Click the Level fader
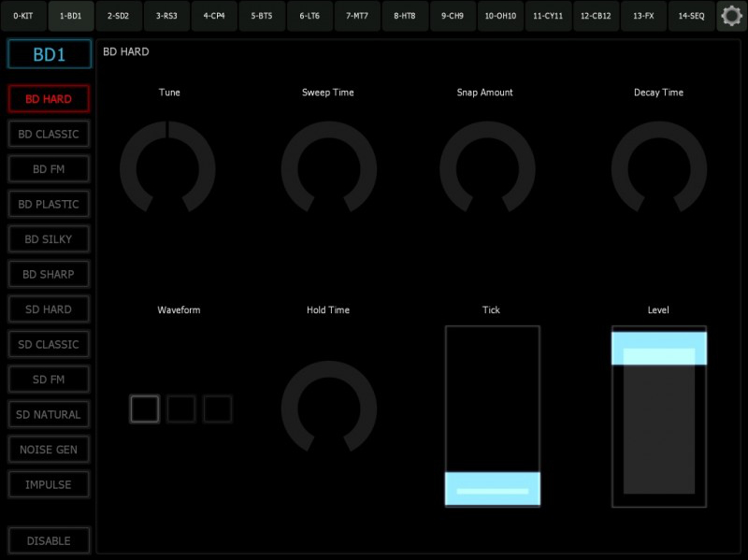The image size is (748, 560). point(658,414)
